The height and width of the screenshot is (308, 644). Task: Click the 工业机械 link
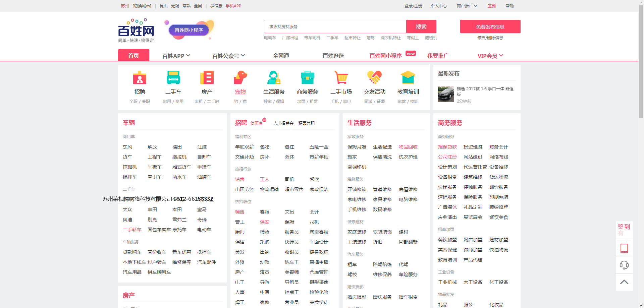[x=447, y=282]
